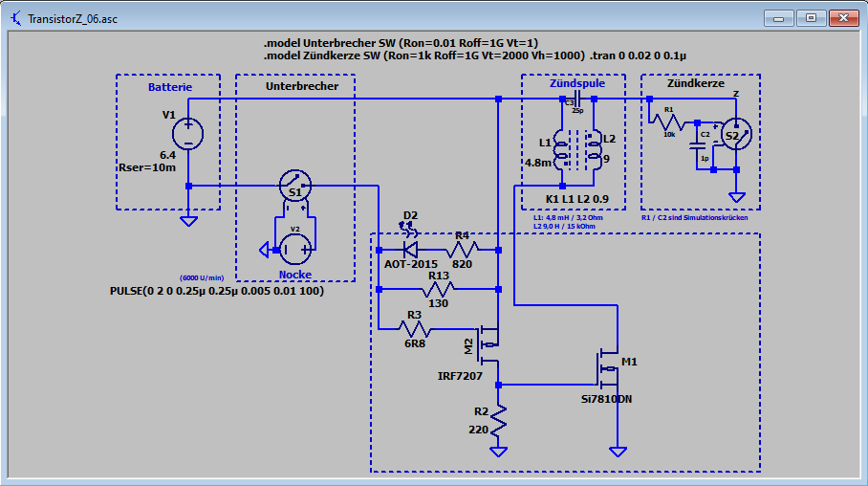Click the C3 25p capacitor

[577, 99]
